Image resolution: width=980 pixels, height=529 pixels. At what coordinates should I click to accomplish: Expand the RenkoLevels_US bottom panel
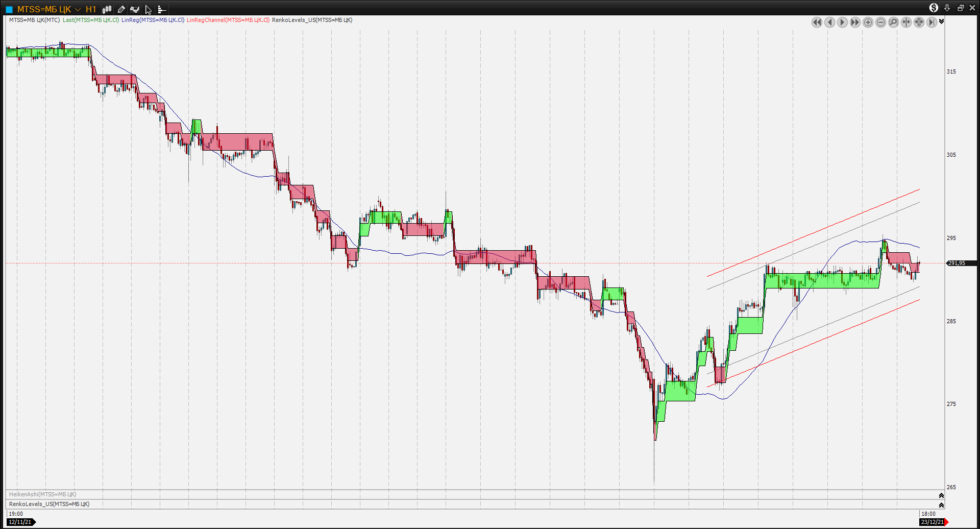[941, 505]
